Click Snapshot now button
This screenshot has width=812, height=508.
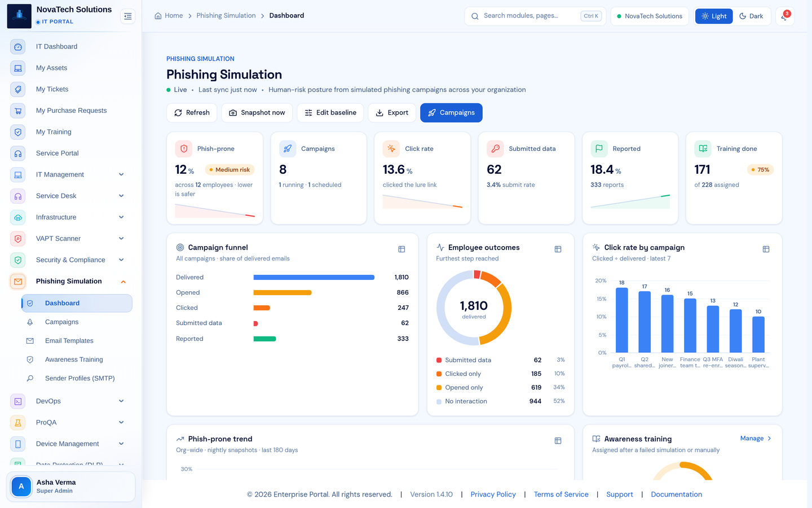coord(257,113)
